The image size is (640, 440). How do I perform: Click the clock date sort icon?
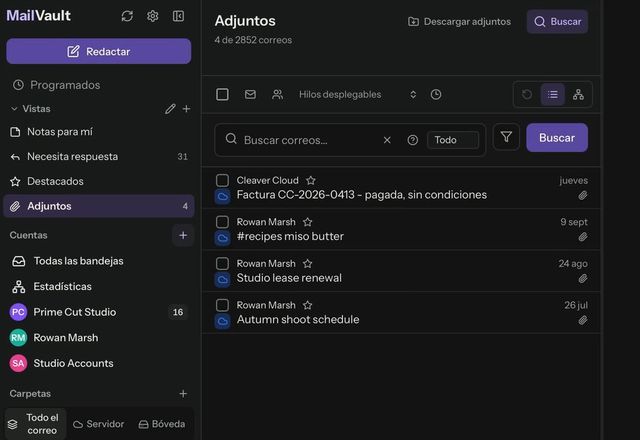(x=436, y=95)
